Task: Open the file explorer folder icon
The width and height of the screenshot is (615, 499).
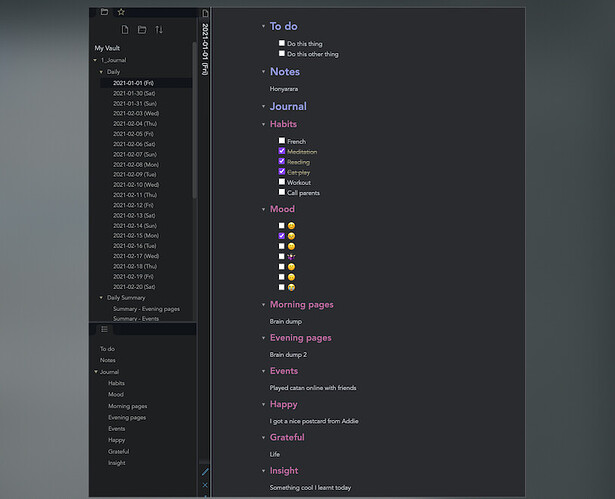Action: click(x=104, y=12)
